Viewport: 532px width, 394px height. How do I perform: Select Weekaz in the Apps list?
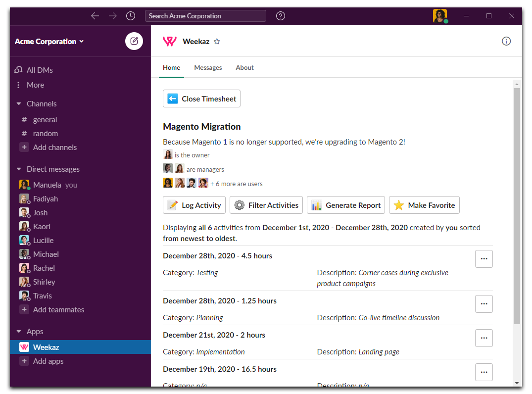pyautogui.click(x=80, y=347)
